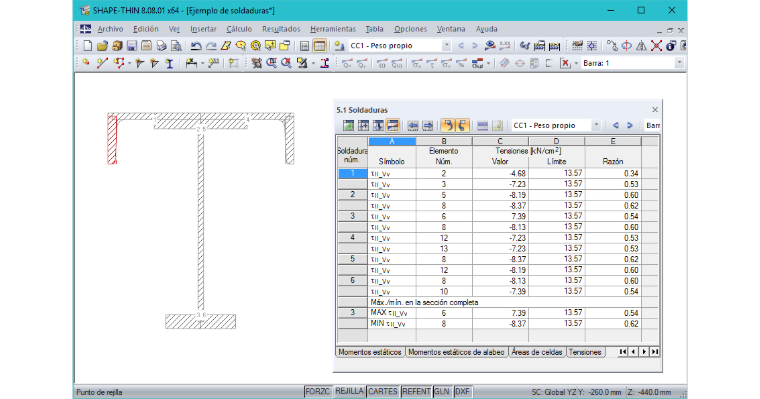
Task: Toggle the FORZC status bar button
Action: pos(317,392)
